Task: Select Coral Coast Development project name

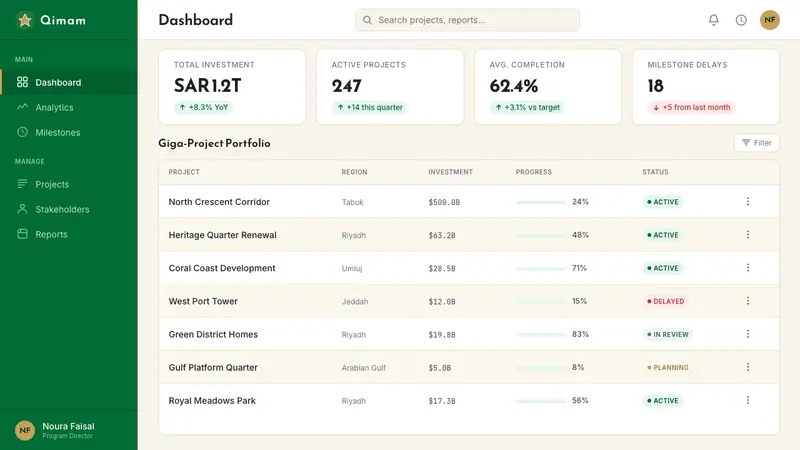Action: click(222, 268)
